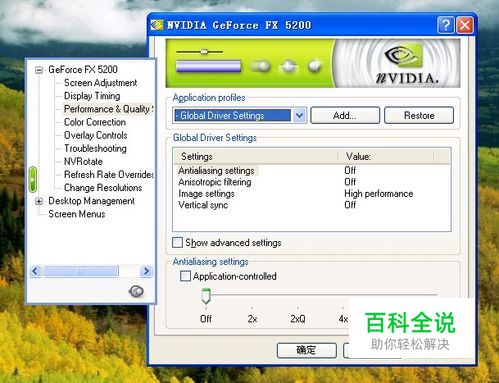Set antialiasing slider to 2x mark
The height and width of the screenshot is (383, 499).
(252, 319)
